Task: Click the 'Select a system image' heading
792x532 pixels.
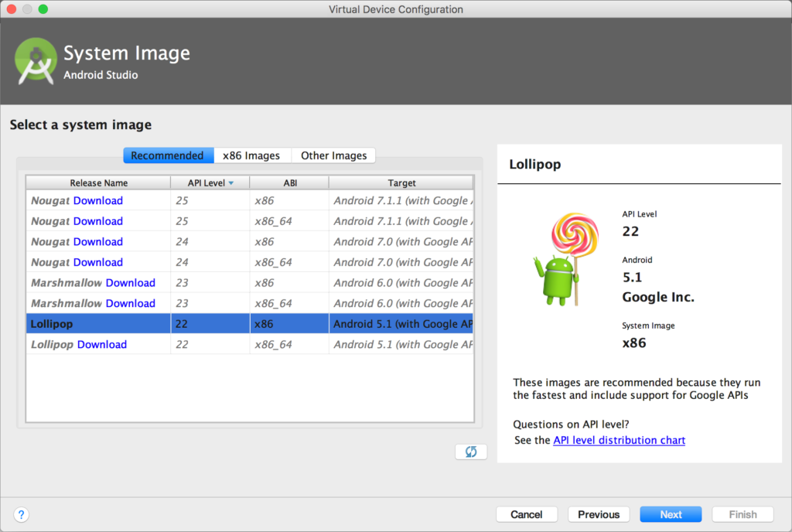Action: 80,124
